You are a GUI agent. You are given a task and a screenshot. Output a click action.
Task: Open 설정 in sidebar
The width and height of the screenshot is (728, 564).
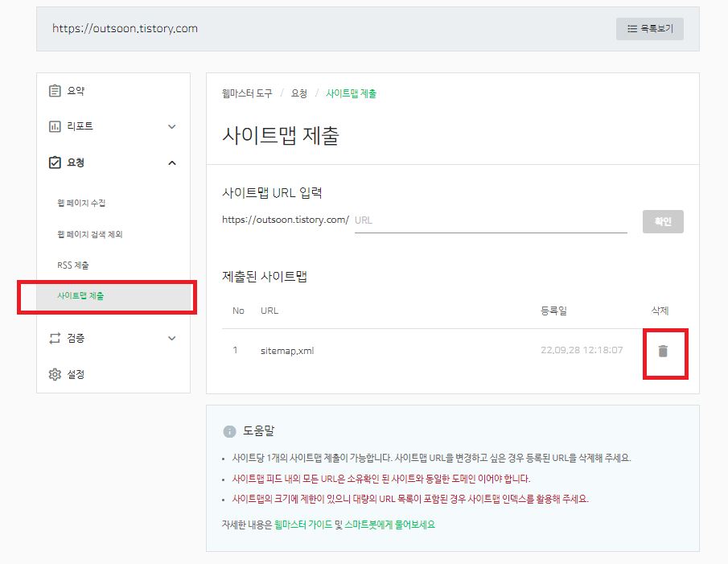pos(113,374)
